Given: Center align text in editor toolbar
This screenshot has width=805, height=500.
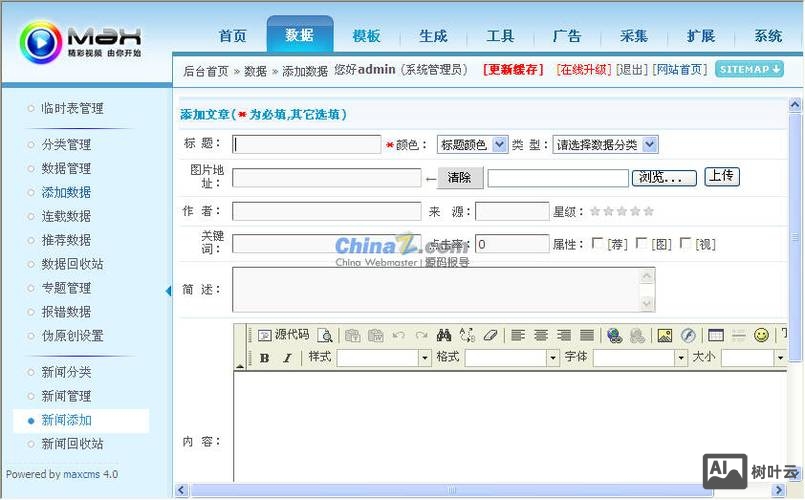Looking at the screenshot, I should tap(541, 335).
